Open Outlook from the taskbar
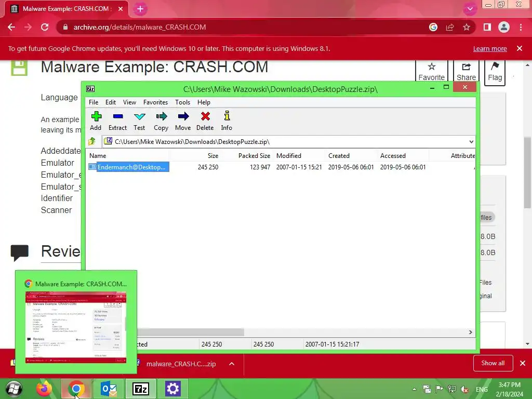This screenshot has width=532, height=399. coord(109,389)
